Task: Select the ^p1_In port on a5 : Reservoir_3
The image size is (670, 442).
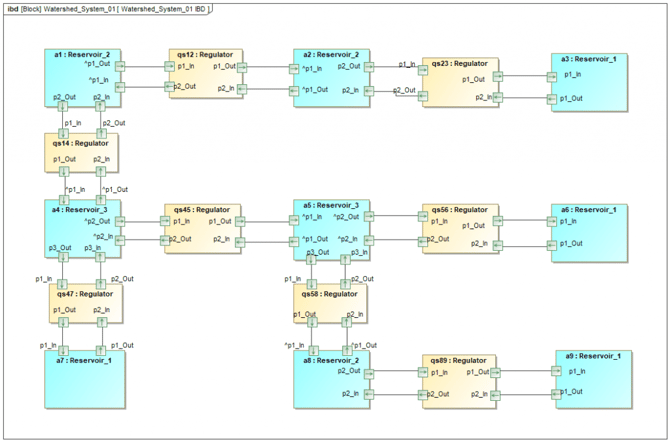Action: click(294, 220)
